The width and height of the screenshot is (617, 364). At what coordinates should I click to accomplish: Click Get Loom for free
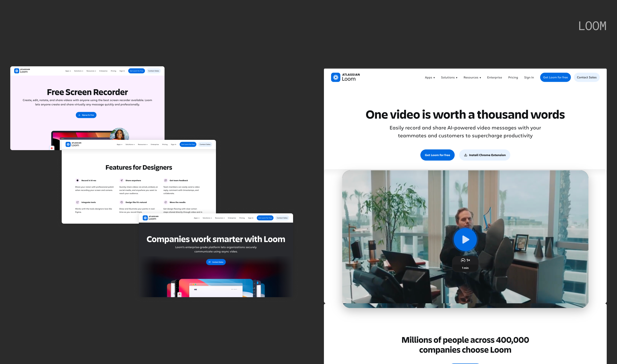tap(555, 77)
